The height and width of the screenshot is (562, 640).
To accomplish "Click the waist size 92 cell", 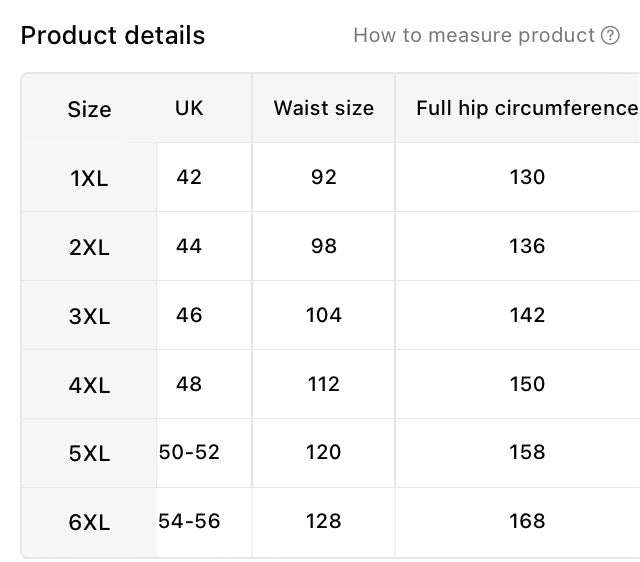I will click(x=324, y=177).
